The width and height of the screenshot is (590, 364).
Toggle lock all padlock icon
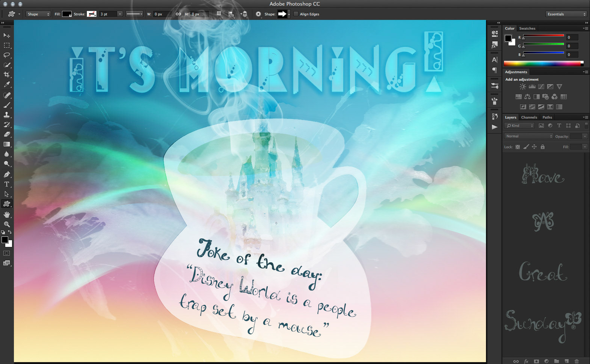click(542, 147)
